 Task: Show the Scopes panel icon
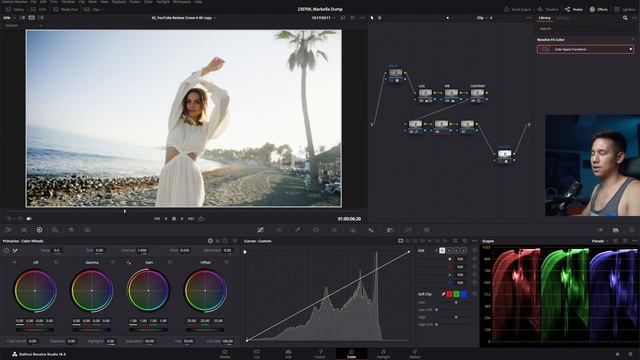tap(616, 230)
